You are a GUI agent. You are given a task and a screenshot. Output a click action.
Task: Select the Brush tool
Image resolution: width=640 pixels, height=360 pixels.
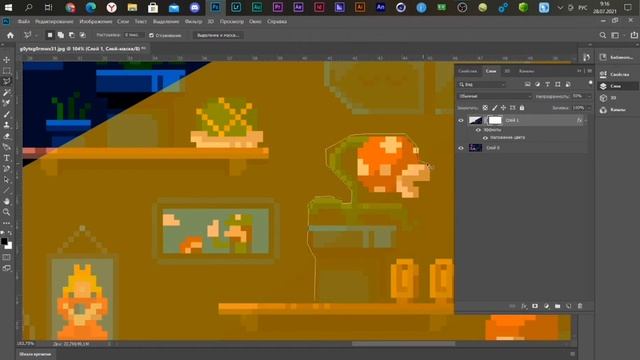pyautogui.click(x=7, y=114)
